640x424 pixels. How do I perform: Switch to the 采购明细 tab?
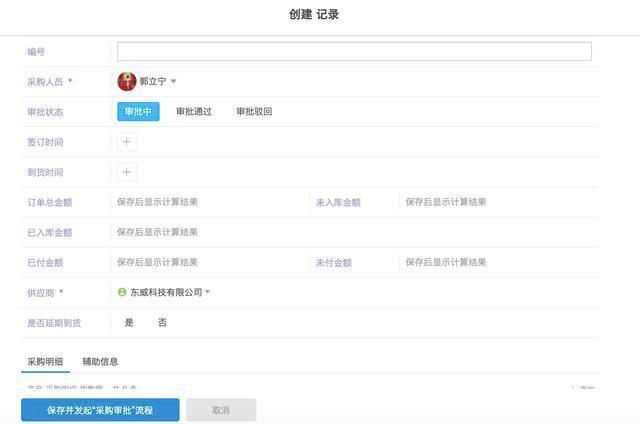pyautogui.click(x=45, y=361)
